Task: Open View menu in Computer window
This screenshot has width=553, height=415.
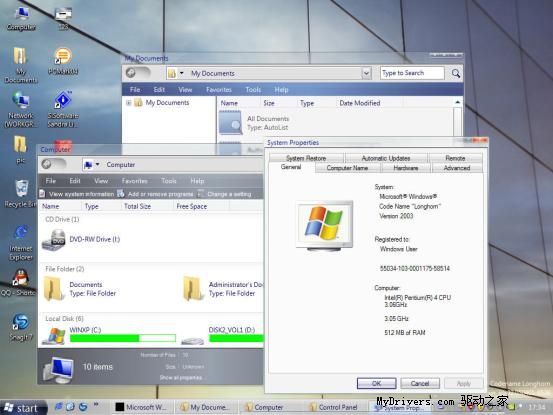Action: coord(101,181)
